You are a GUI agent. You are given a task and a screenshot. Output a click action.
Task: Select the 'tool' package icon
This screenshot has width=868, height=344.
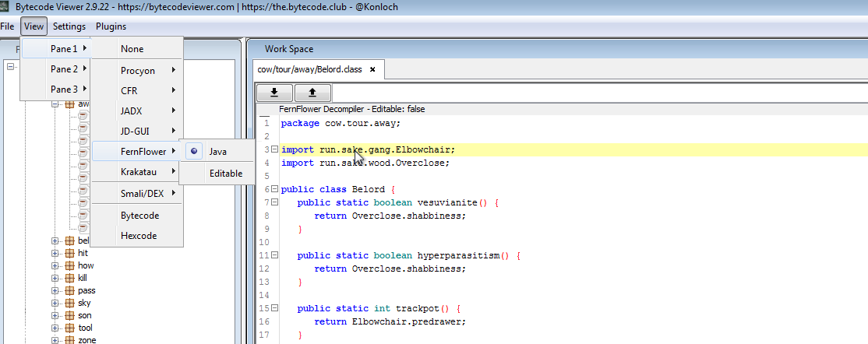(69, 328)
